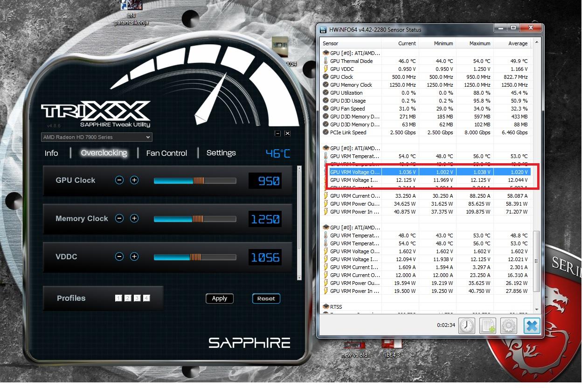
Task: Select the GPU VDDC sensor row
Action: (425, 69)
